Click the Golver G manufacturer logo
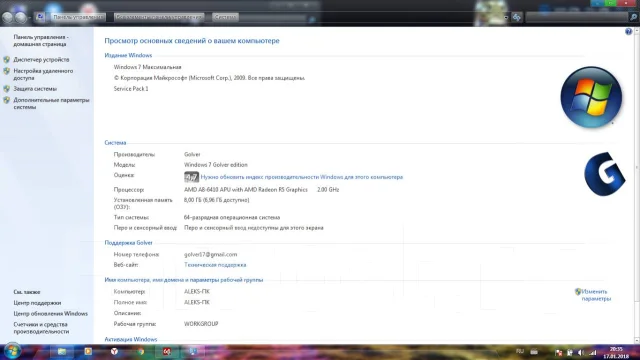The image size is (640, 360). (604, 174)
